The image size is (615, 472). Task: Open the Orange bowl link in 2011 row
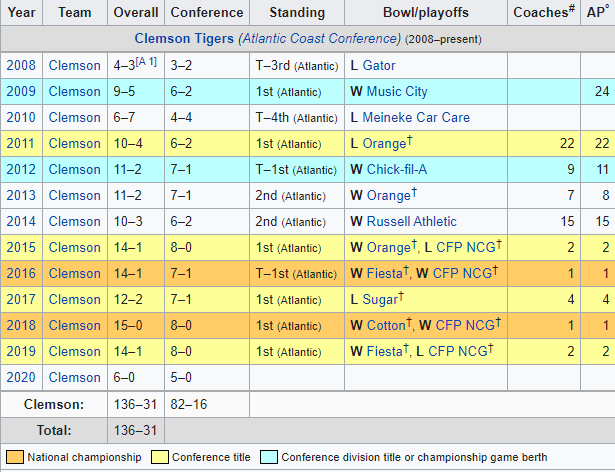384,143
